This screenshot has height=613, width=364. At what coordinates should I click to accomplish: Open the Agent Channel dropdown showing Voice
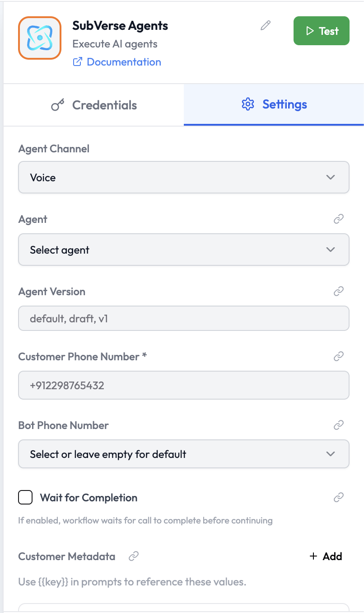pyautogui.click(x=183, y=177)
